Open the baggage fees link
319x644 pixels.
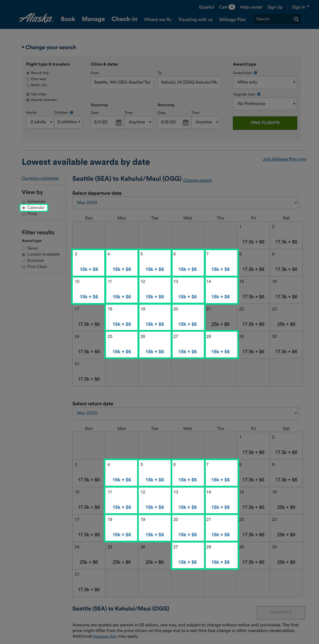(x=105, y=636)
